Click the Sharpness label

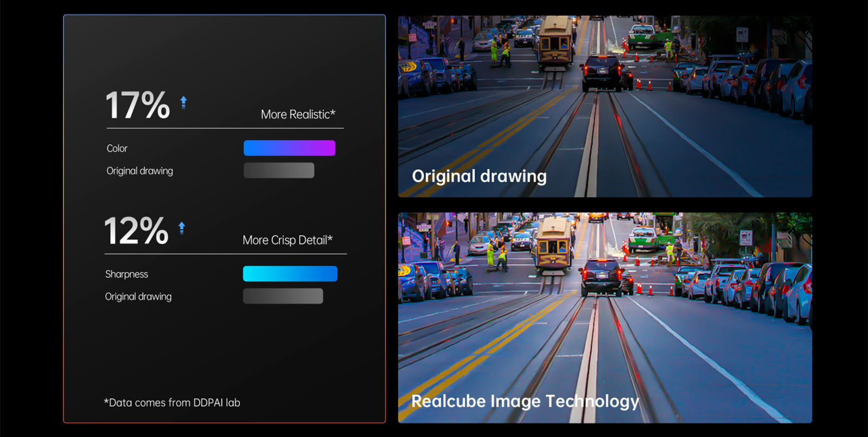126,274
